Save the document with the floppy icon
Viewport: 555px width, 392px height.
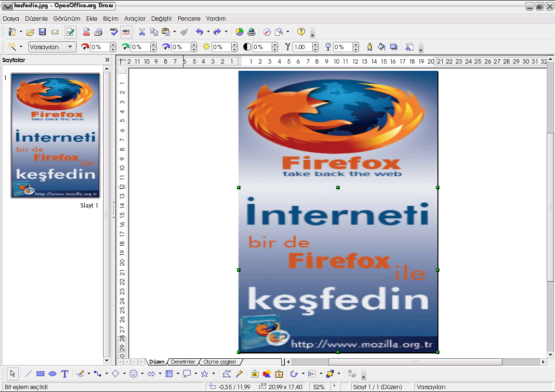pos(42,32)
